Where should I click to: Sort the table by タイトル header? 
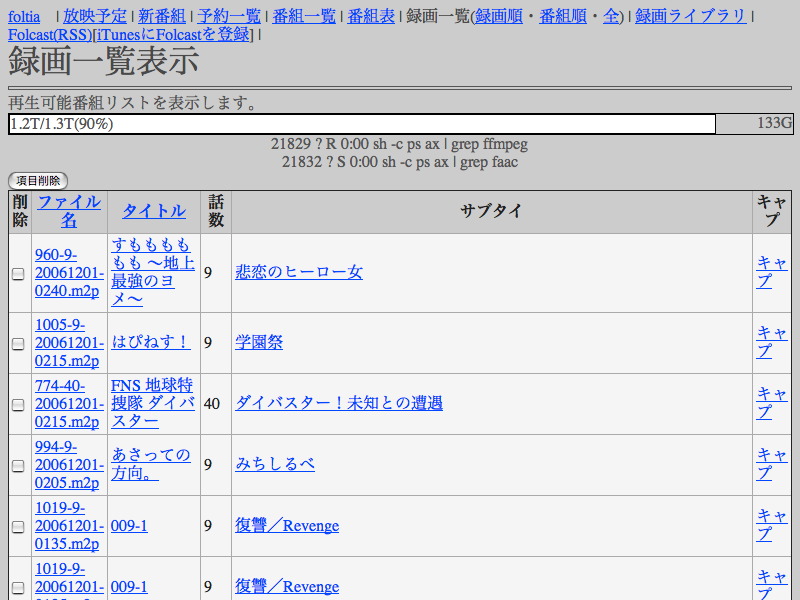(x=154, y=211)
